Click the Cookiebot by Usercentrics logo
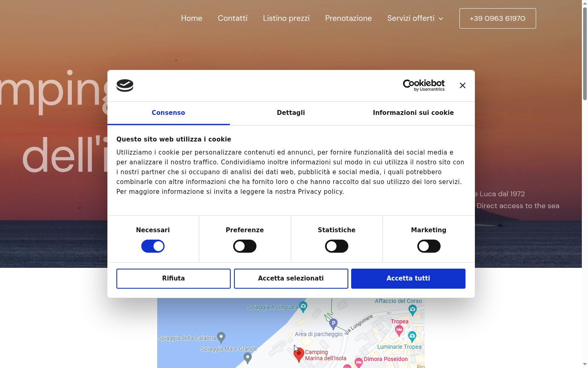This screenshot has width=588, height=368. coord(423,85)
